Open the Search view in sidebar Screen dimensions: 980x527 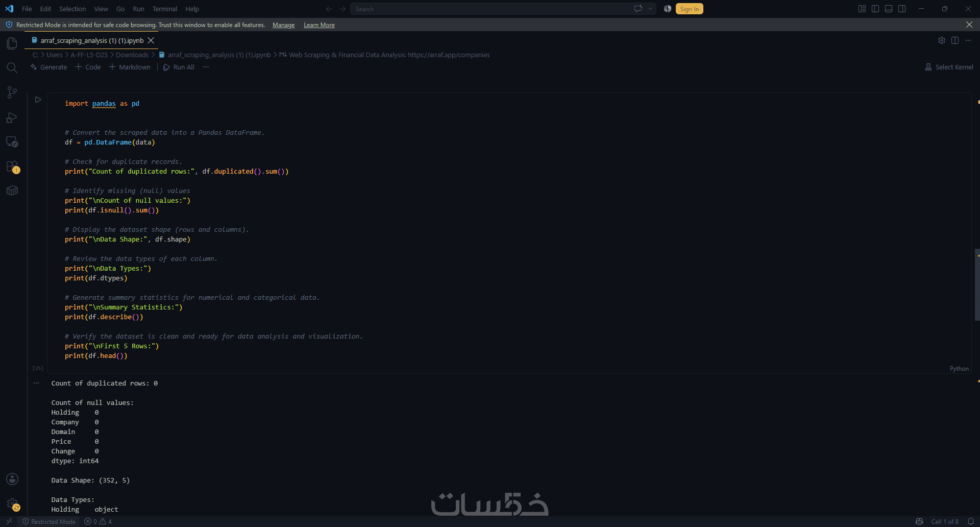point(12,68)
